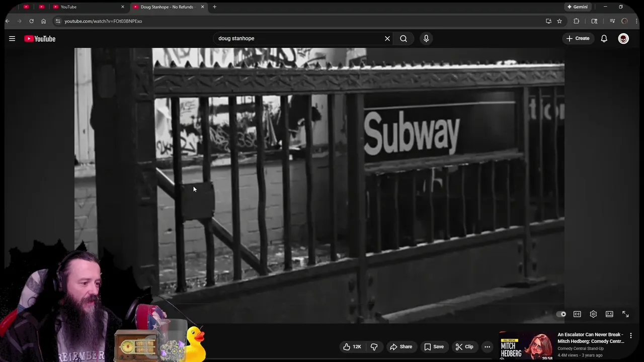Open player settings gear
644x362 pixels.
pyautogui.click(x=593, y=314)
